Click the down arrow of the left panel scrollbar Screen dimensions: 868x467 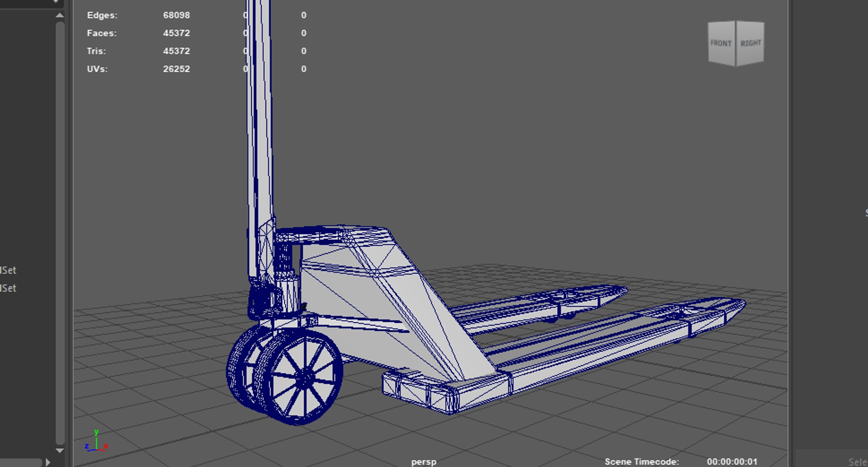[x=60, y=451]
